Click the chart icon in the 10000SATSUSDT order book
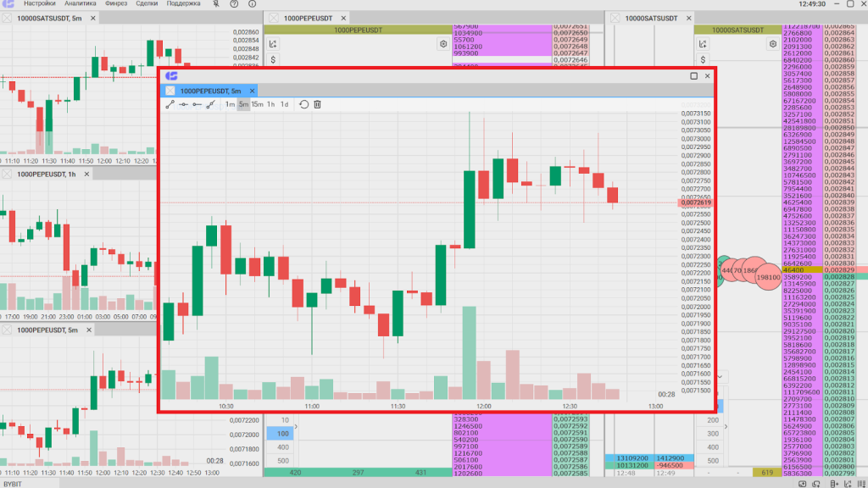The image size is (868, 488). point(701,44)
